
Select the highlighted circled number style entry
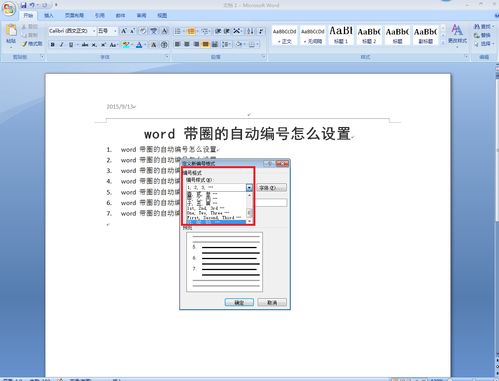[x=216, y=222]
